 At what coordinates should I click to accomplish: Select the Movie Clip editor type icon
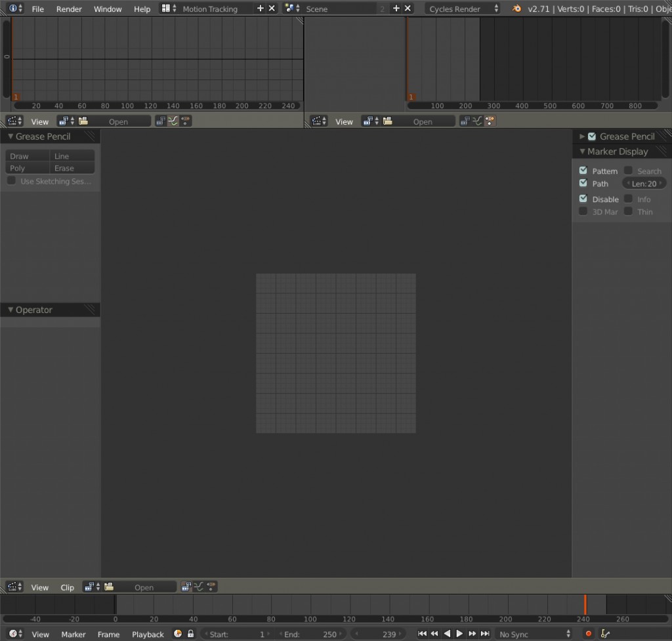click(x=12, y=587)
